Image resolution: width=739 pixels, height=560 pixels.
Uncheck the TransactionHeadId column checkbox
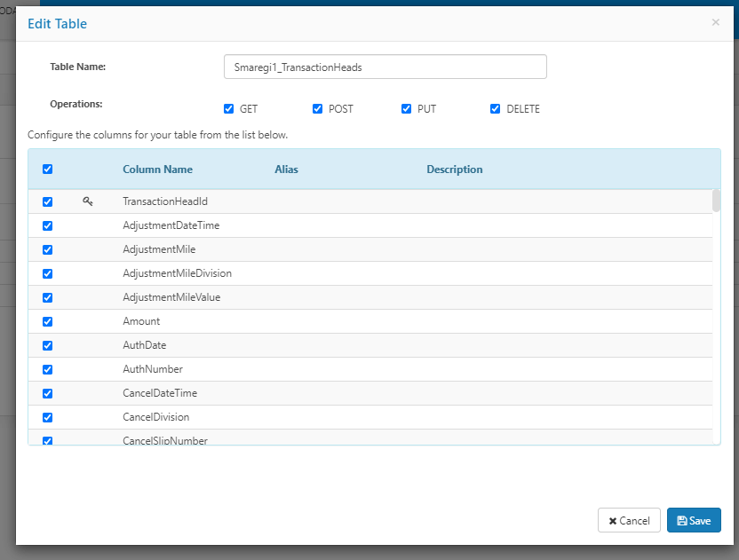coord(48,202)
